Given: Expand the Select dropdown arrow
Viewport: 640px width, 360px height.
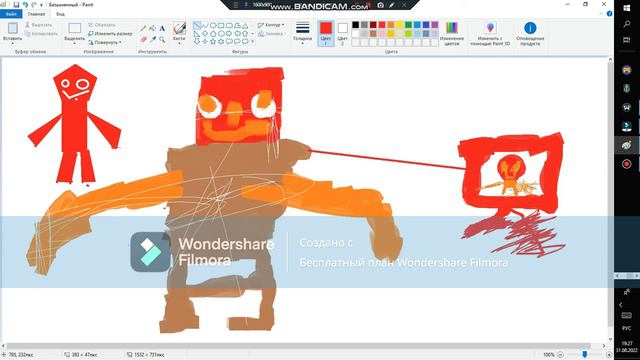Looking at the screenshot, I should (74, 43).
